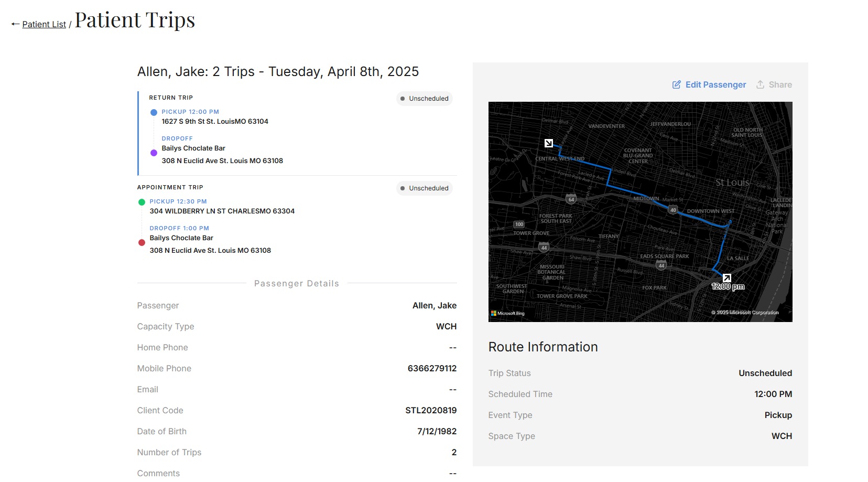Click Scheduled Time value 12:00 PM
Viewport: 868px width, 482px height.
[773, 394]
